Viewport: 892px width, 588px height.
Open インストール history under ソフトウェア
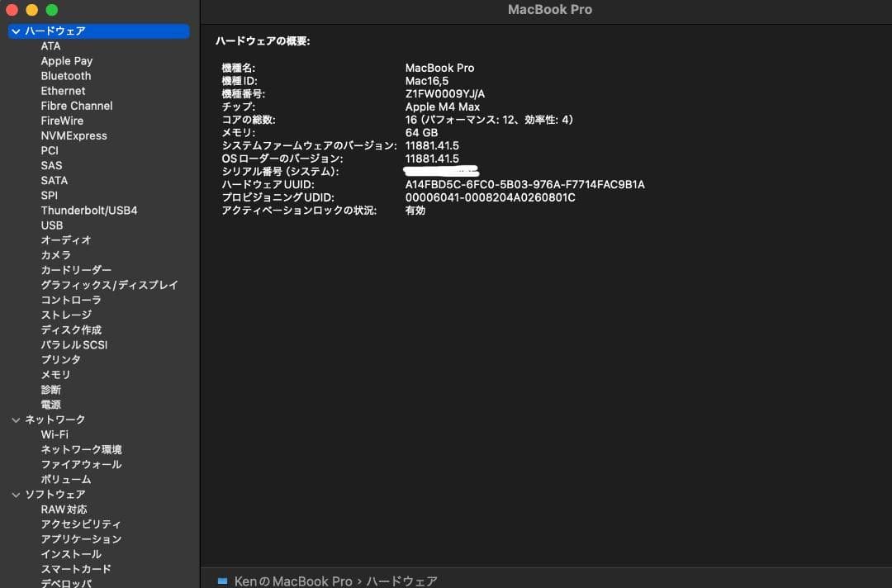click(69, 553)
